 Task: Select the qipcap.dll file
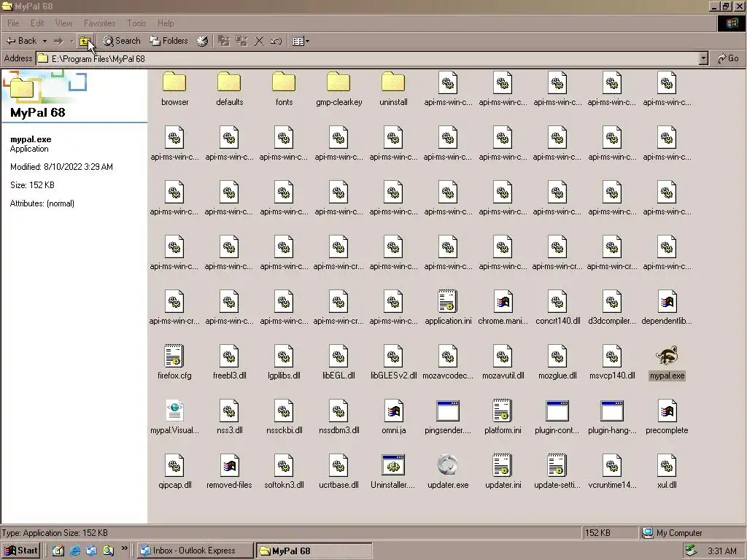click(x=174, y=472)
